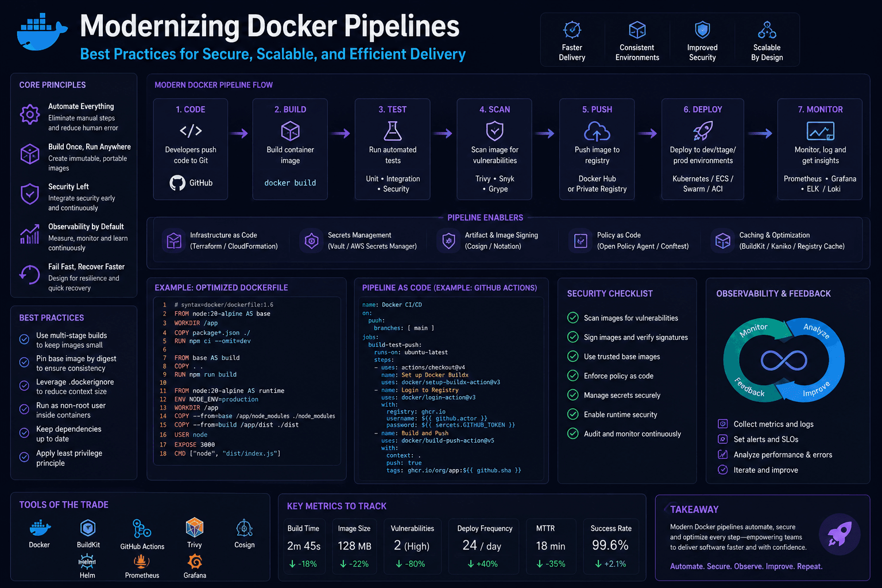
Task: Click the cloud upload icon in Push step
Action: click(597, 131)
